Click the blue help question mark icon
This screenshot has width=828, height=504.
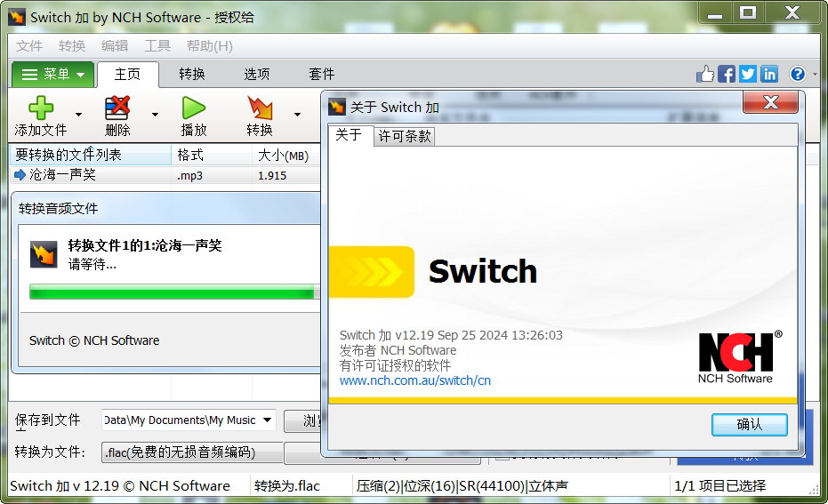click(798, 74)
